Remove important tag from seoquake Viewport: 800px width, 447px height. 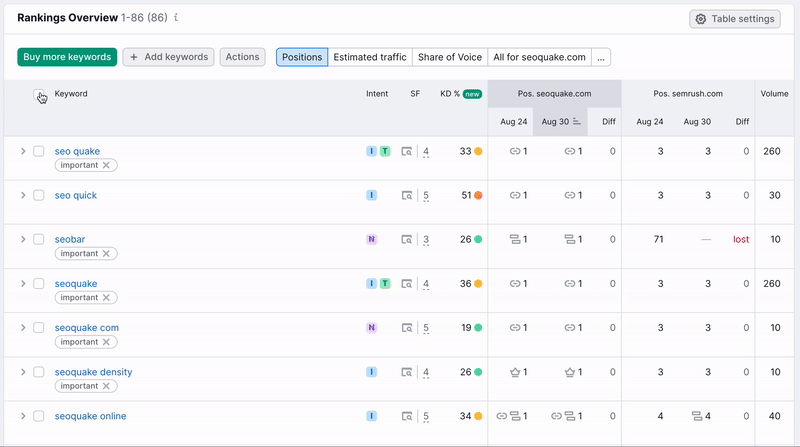[x=106, y=297]
